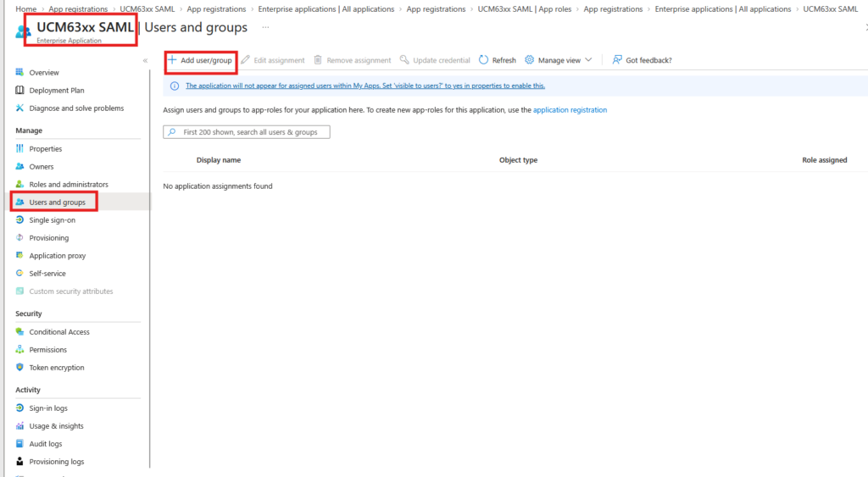Go to Home in the breadcrumb
The width and height of the screenshot is (868, 477).
click(x=26, y=8)
